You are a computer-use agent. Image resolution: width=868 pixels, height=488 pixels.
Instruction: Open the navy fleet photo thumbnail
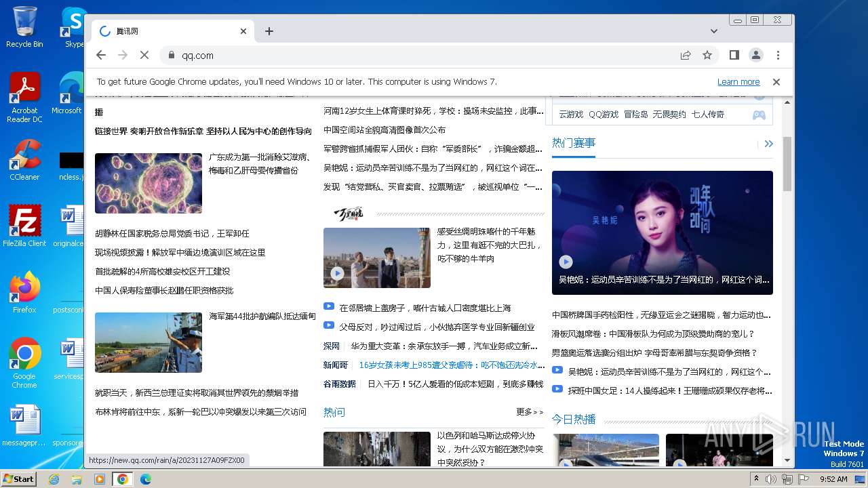click(x=149, y=342)
